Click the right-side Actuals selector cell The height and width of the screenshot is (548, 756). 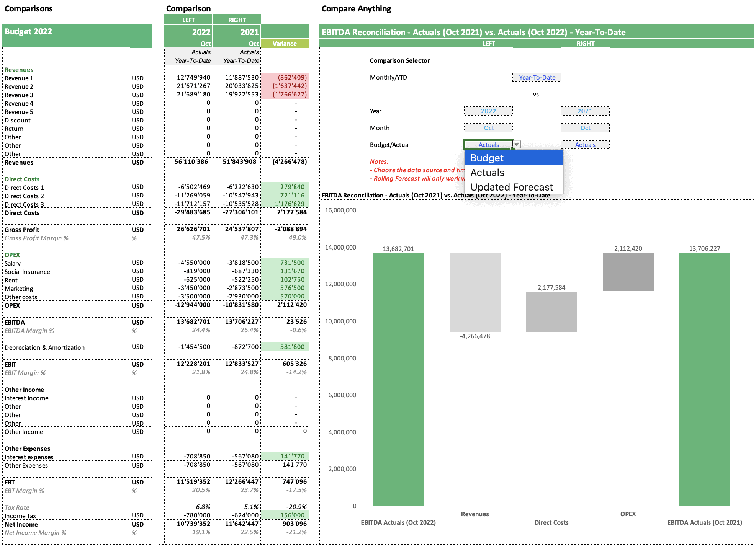tap(585, 145)
